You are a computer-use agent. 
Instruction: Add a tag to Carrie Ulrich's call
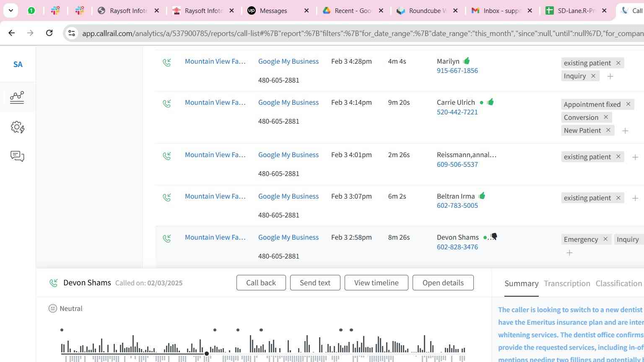(625, 131)
